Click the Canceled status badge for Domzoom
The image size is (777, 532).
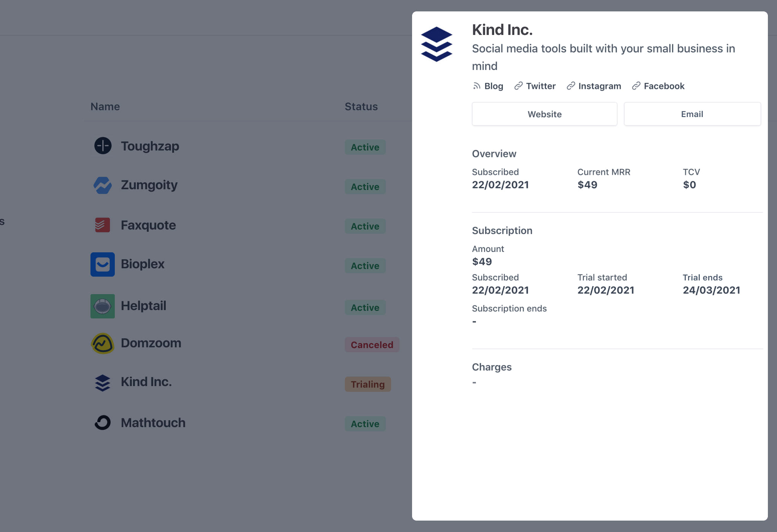pyautogui.click(x=372, y=345)
